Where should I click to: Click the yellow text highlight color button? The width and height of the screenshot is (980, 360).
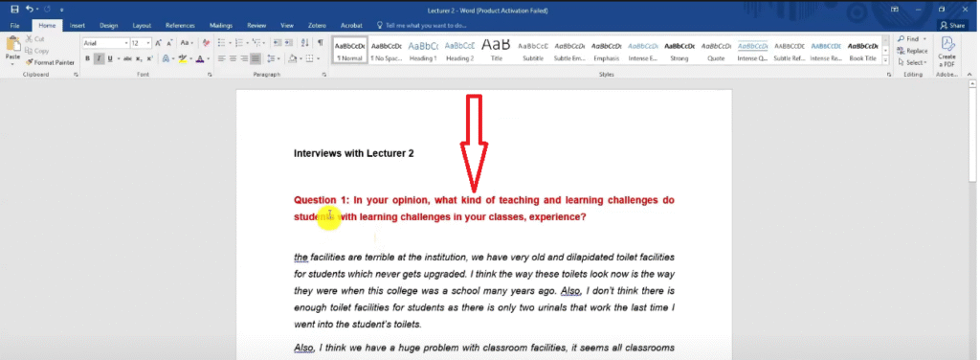pos(182,58)
